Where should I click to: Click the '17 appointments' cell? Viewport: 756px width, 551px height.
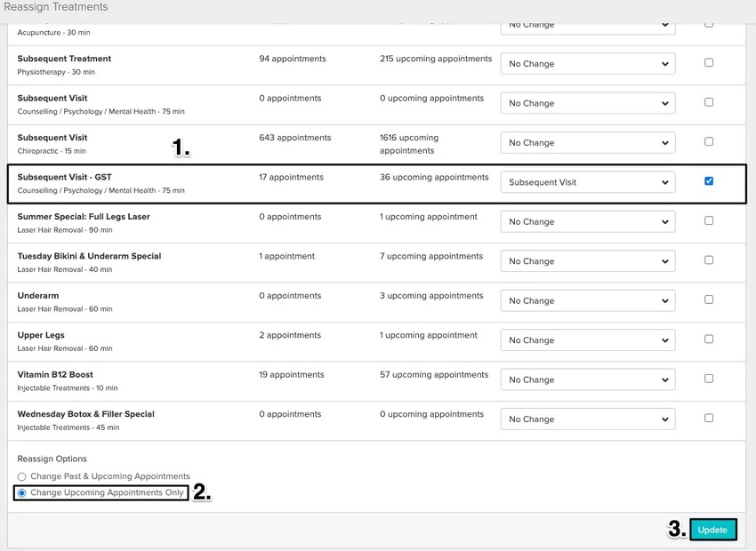coord(291,177)
